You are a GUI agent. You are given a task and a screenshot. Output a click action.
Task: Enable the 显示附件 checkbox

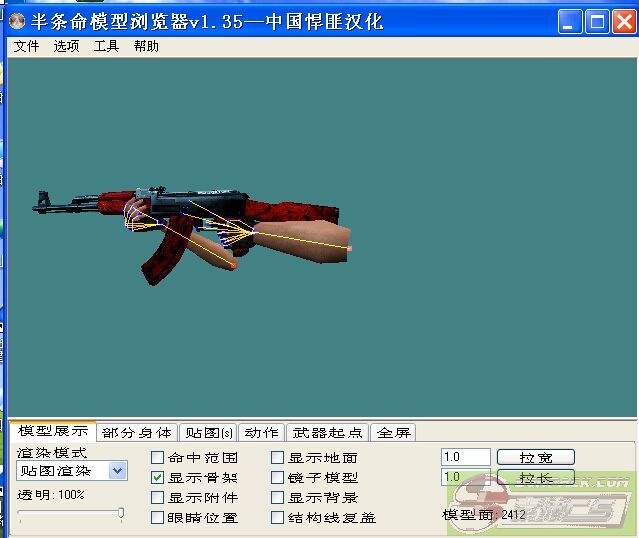[x=157, y=497]
